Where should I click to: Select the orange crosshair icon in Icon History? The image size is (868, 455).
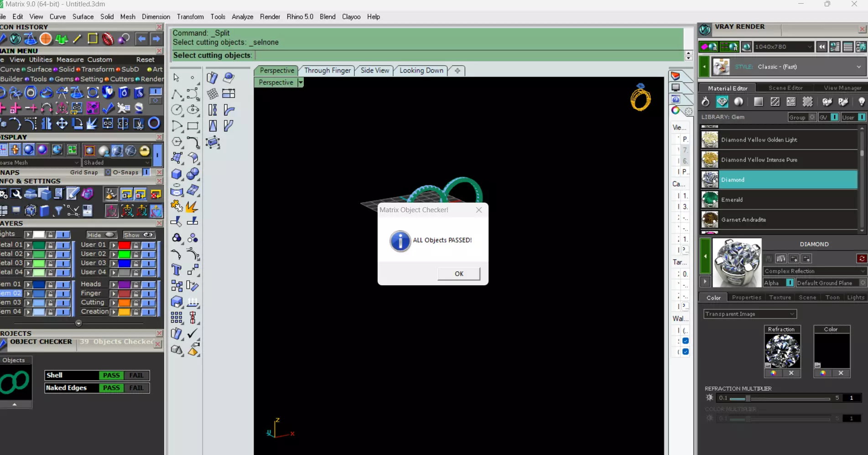(x=46, y=39)
